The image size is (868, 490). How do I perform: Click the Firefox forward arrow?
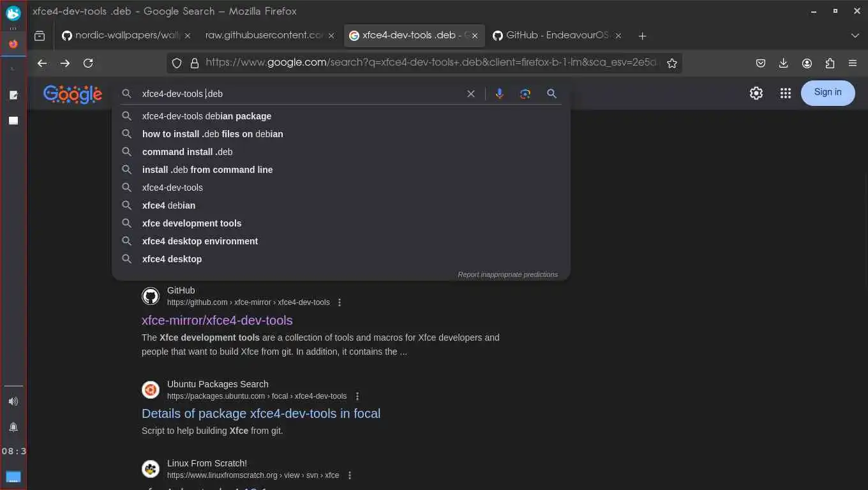65,63
